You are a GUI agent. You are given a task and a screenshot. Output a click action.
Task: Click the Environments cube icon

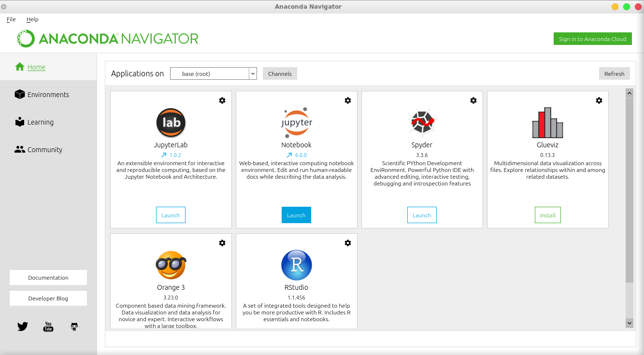(x=20, y=94)
